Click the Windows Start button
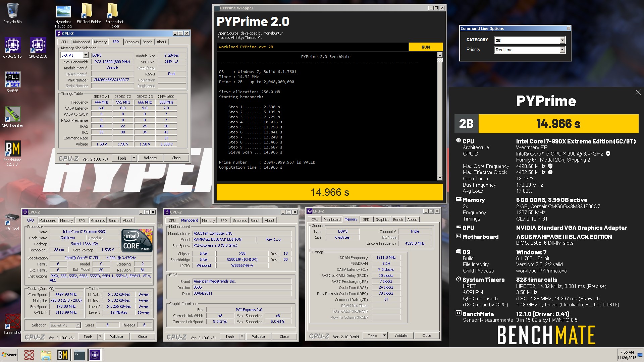The width and height of the screenshot is (644, 362). (x=9, y=355)
